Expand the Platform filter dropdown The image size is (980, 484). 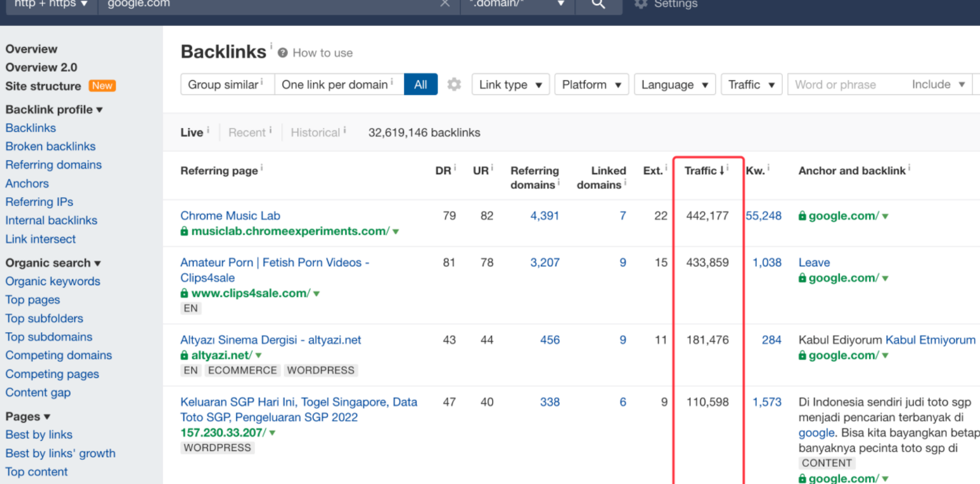[591, 84]
